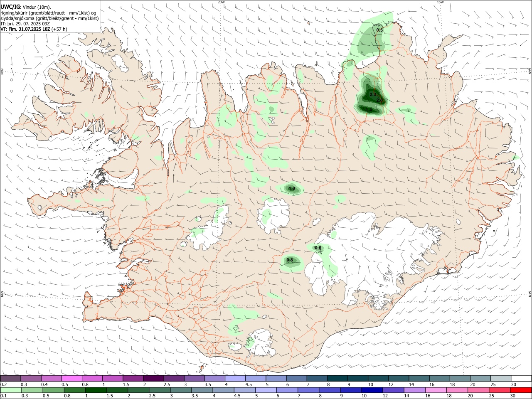Click the '0.2' label under top legend row

(x=3, y=384)
